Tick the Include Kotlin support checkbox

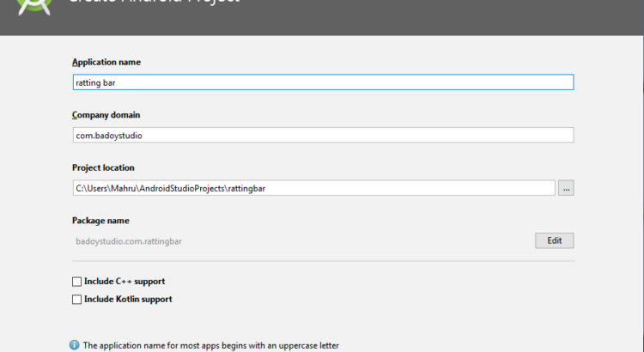77,300
